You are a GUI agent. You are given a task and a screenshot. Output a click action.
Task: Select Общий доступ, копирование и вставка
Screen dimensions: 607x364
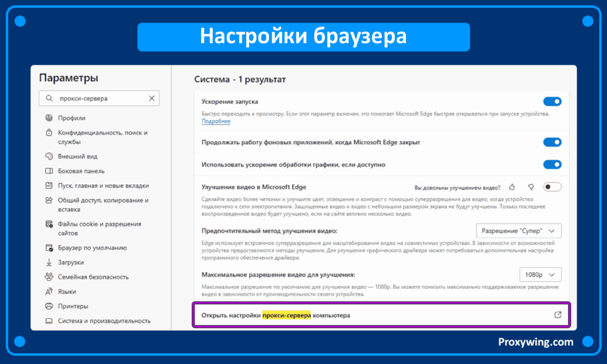pyautogui.click(x=103, y=205)
